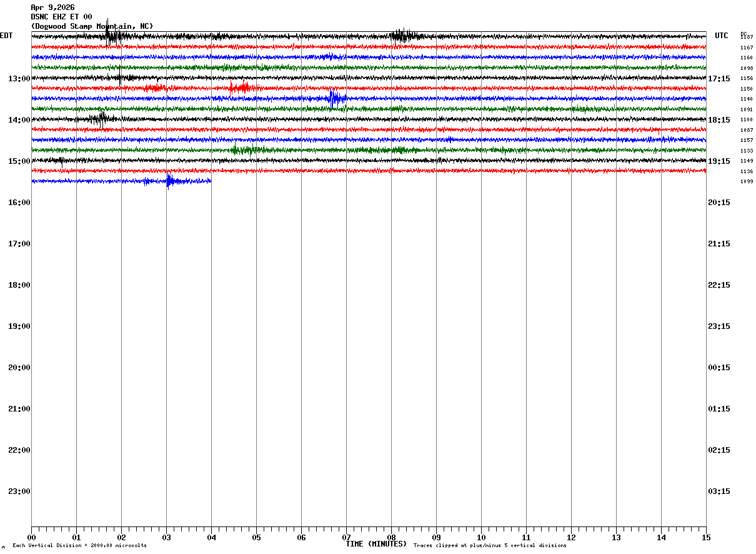Click the DC offset value '1149'
Viewport: 756px width, 554px height.
(747, 161)
